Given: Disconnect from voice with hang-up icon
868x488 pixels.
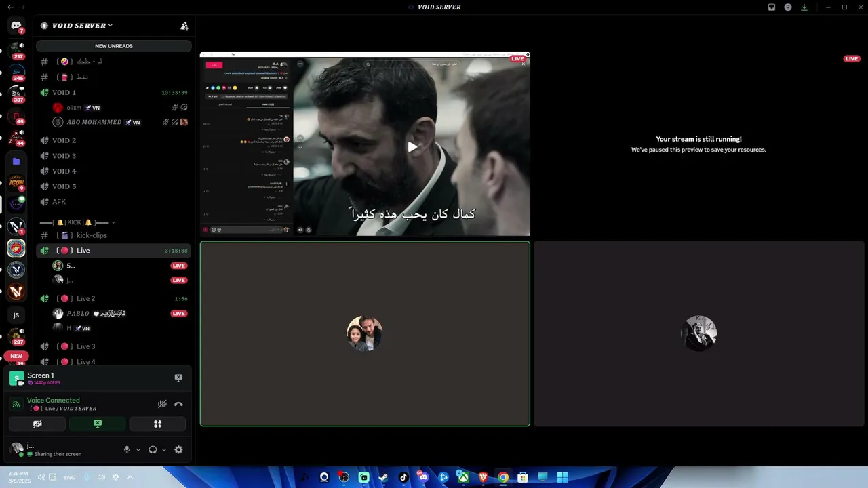Looking at the screenshot, I should tap(178, 404).
